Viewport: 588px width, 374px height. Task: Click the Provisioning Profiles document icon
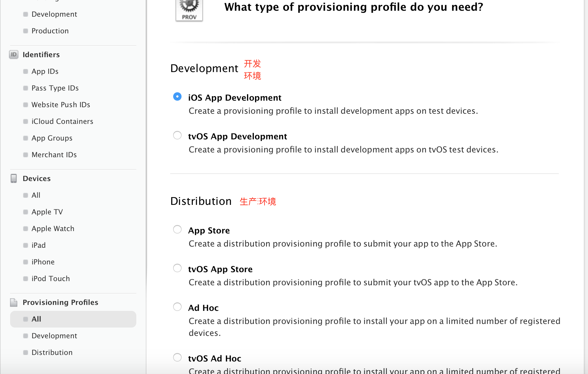14,302
